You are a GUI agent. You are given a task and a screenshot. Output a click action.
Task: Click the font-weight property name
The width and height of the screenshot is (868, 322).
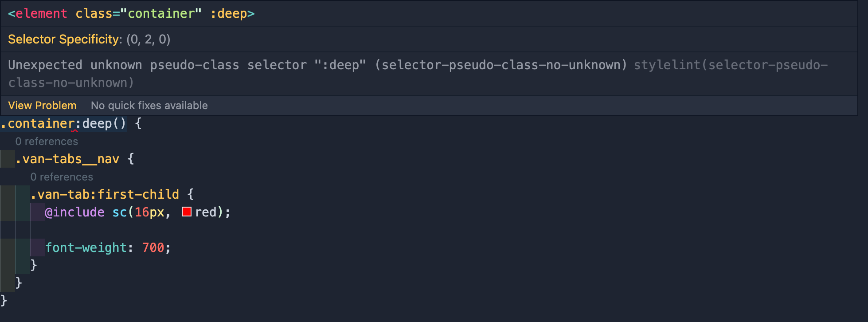tap(86, 247)
